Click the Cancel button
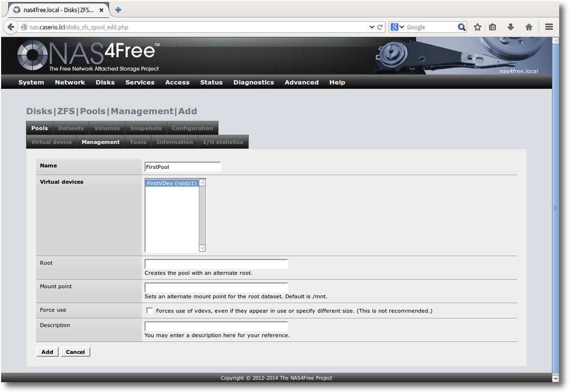Image resolution: width=569 pixels, height=392 pixels. coord(75,352)
